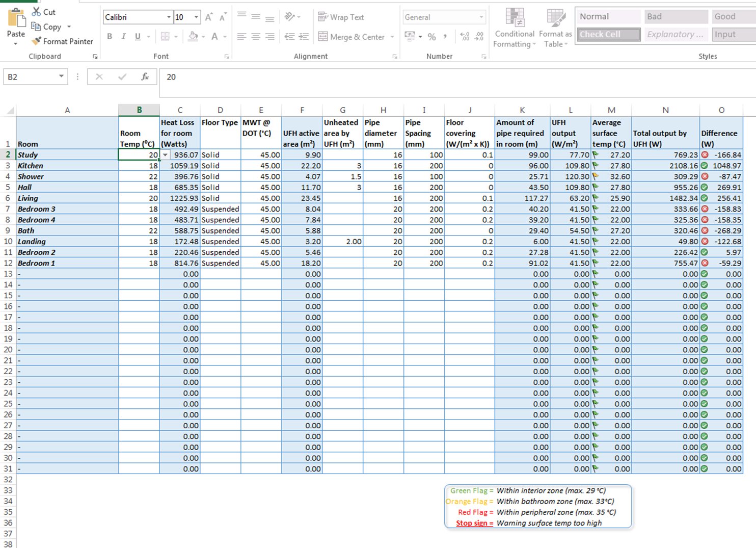The height and width of the screenshot is (548, 756).
Task: Click the Insert Function fx icon
Action: coord(145,77)
